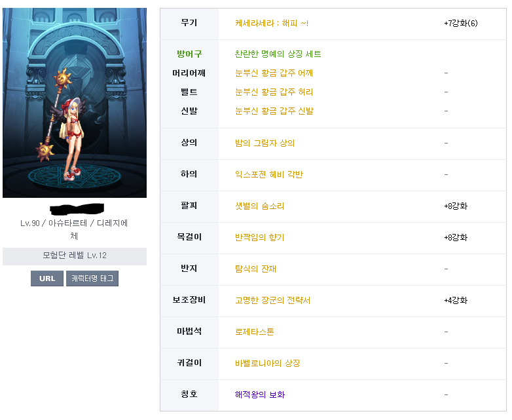Click the +4강화 value in 보조장비 row
The image size is (512, 420).
pos(456,300)
